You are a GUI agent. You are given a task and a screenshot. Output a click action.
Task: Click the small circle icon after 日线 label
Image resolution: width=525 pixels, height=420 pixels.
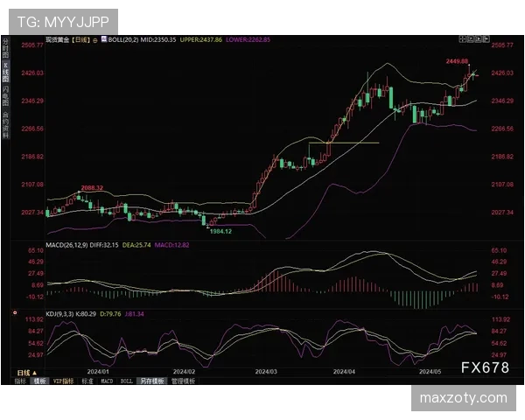pos(95,40)
